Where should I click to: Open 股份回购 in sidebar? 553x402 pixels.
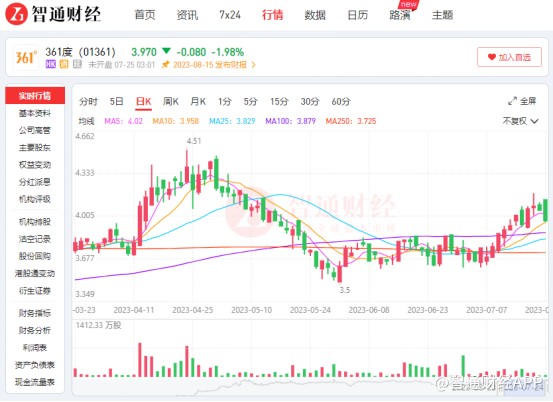pyautogui.click(x=35, y=256)
